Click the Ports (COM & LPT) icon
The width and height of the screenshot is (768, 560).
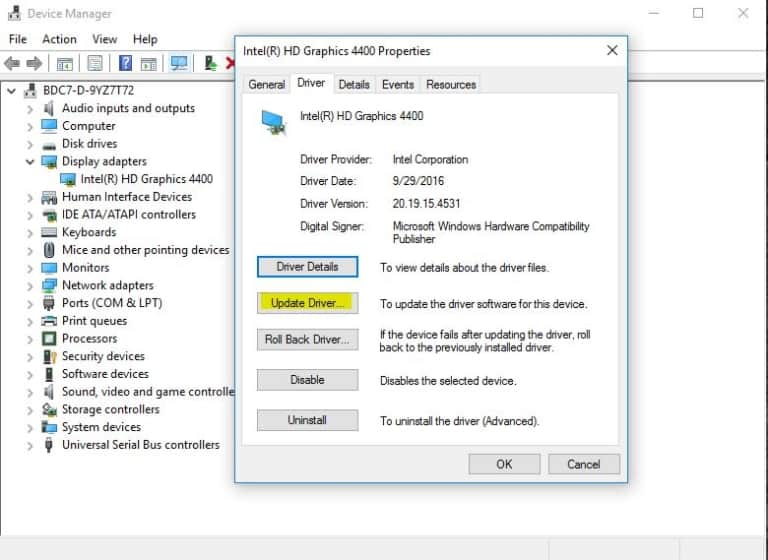[48, 303]
